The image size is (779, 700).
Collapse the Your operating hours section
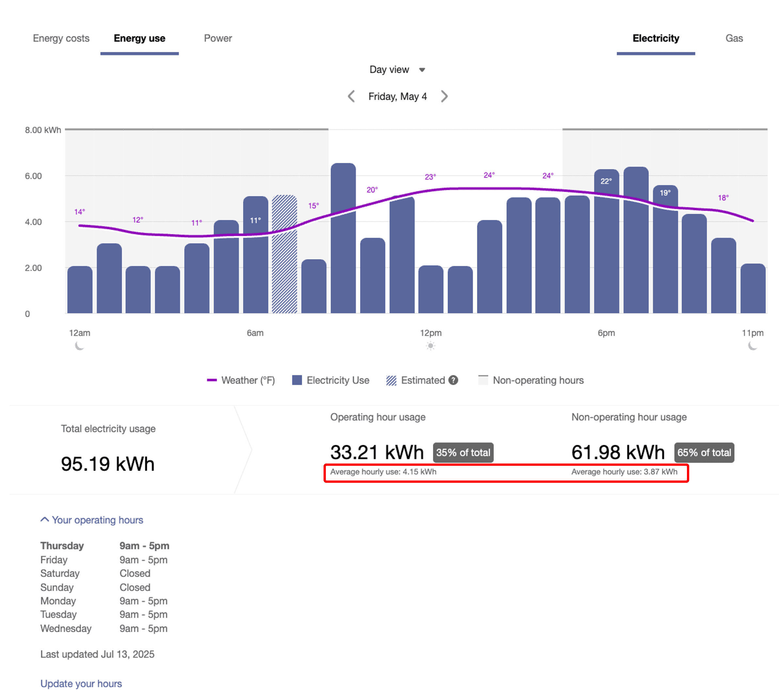click(x=91, y=520)
